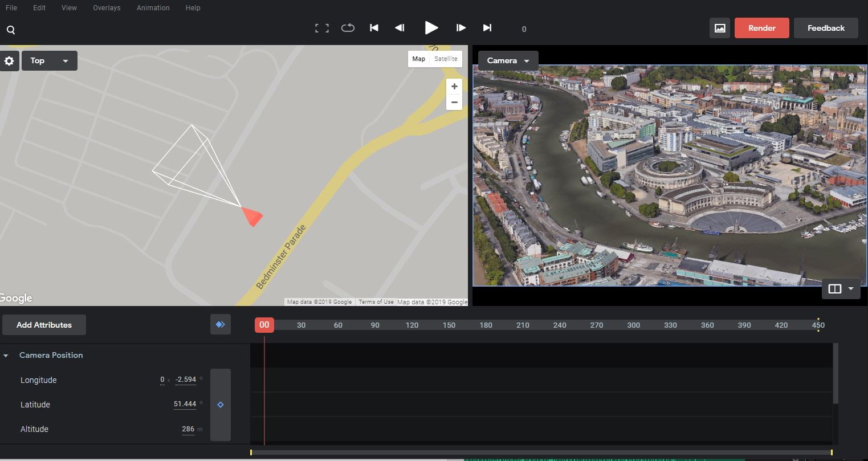The width and height of the screenshot is (868, 461).
Task: Click the red 00 playhead marker
Action: point(264,325)
